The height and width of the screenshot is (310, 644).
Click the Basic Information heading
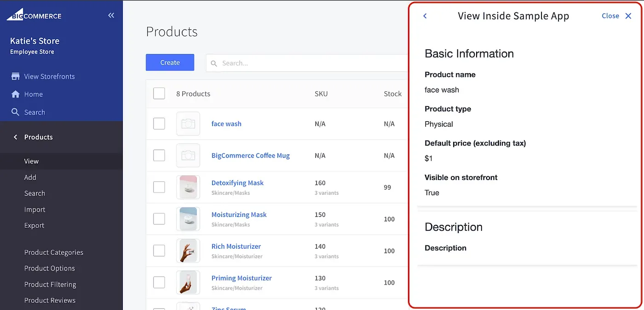[x=469, y=53]
